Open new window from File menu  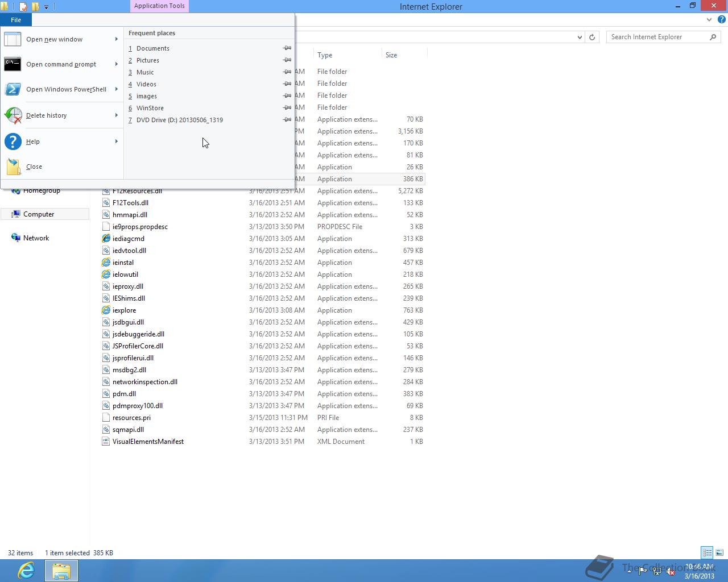tap(61, 39)
